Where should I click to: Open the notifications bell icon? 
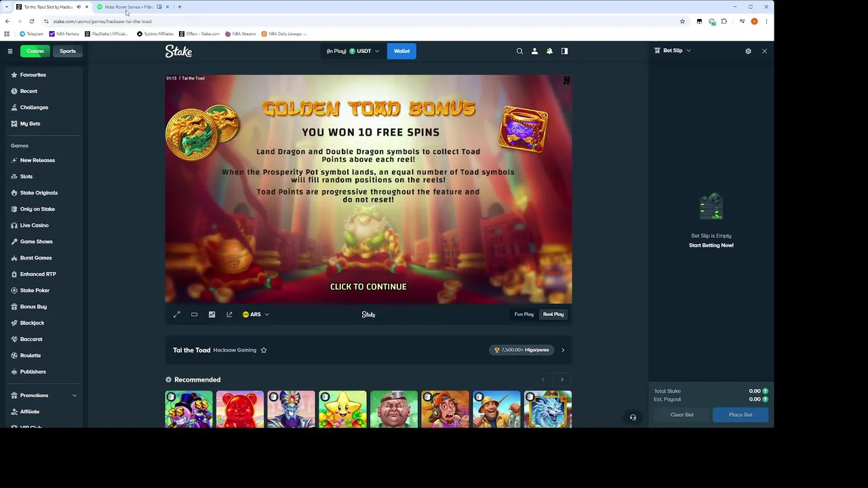549,51
